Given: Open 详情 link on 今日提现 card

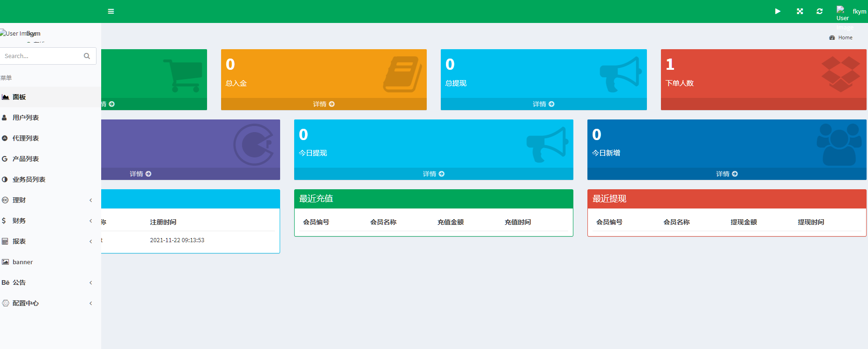Looking at the screenshot, I should pyautogui.click(x=433, y=174).
